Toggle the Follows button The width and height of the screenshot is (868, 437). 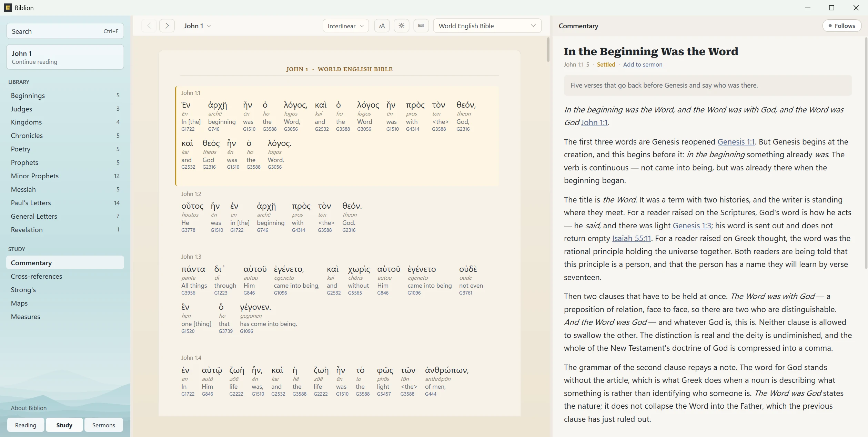point(841,26)
